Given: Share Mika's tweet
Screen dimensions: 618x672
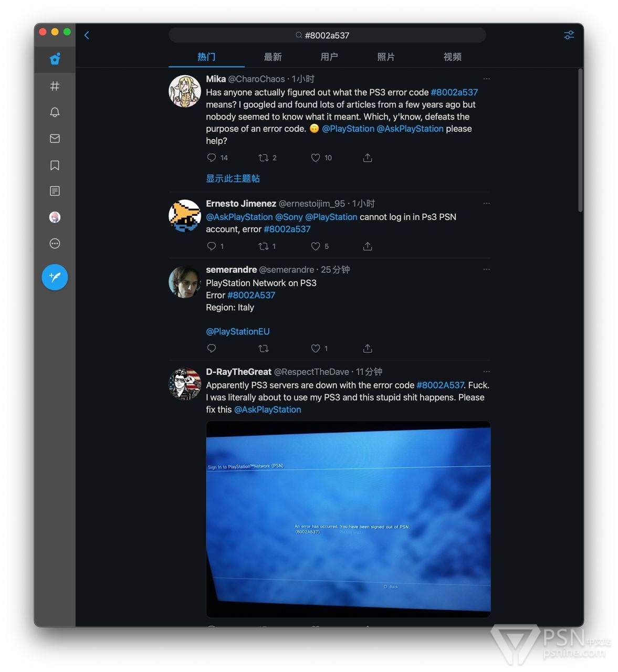Looking at the screenshot, I should coord(368,157).
